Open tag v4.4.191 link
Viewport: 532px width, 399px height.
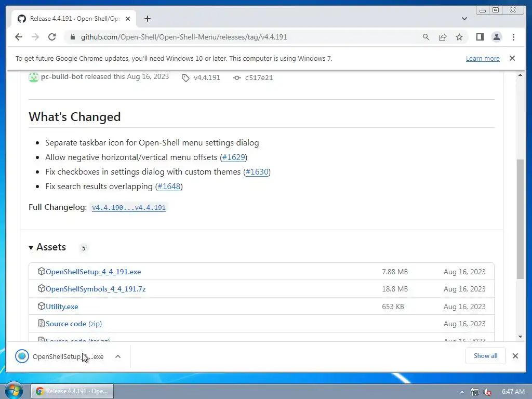point(207,78)
